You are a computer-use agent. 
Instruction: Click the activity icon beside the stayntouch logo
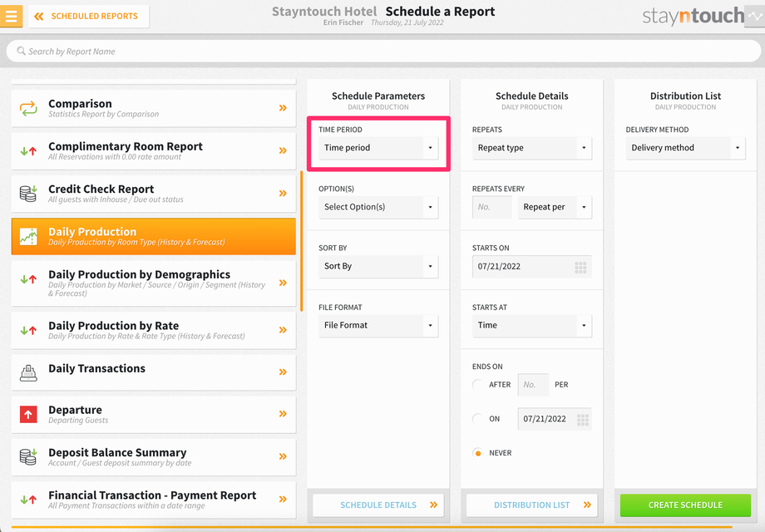[x=754, y=16]
